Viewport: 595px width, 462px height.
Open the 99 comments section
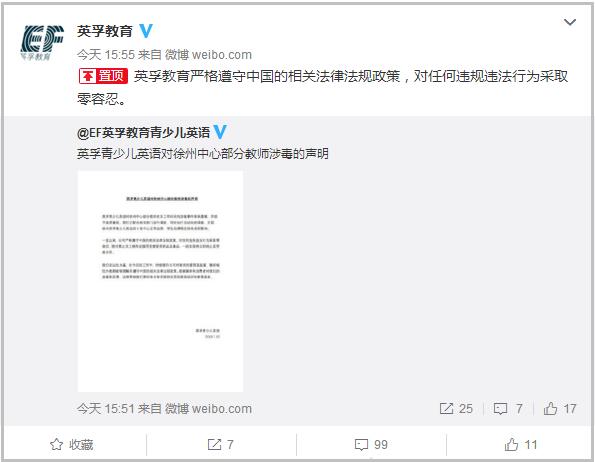pos(371,444)
